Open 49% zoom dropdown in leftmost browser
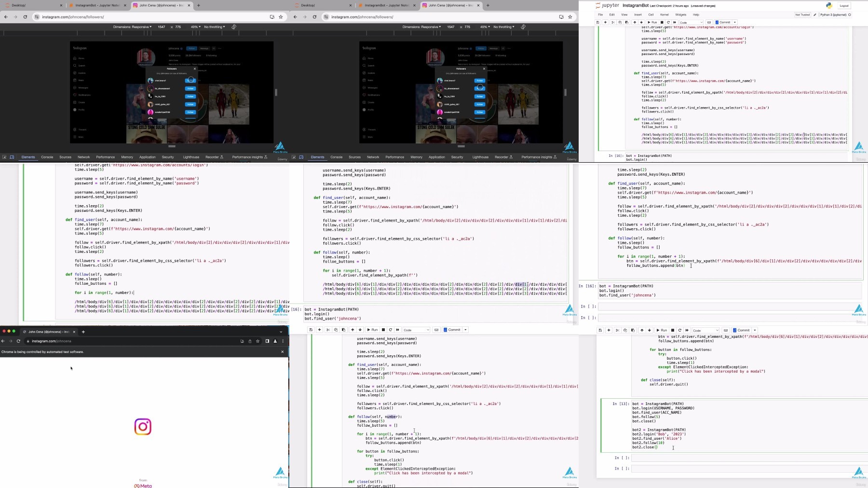The height and width of the screenshot is (488, 868). point(195,27)
